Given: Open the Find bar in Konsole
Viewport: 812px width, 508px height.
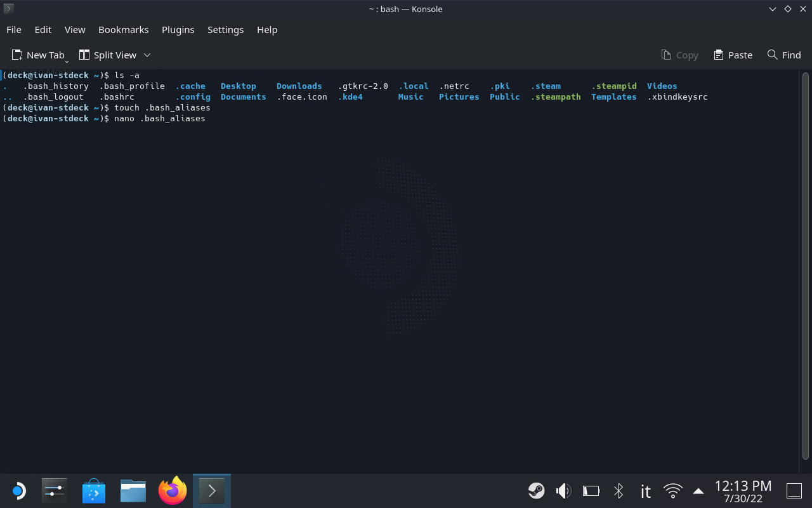Looking at the screenshot, I should [x=784, y=55].
